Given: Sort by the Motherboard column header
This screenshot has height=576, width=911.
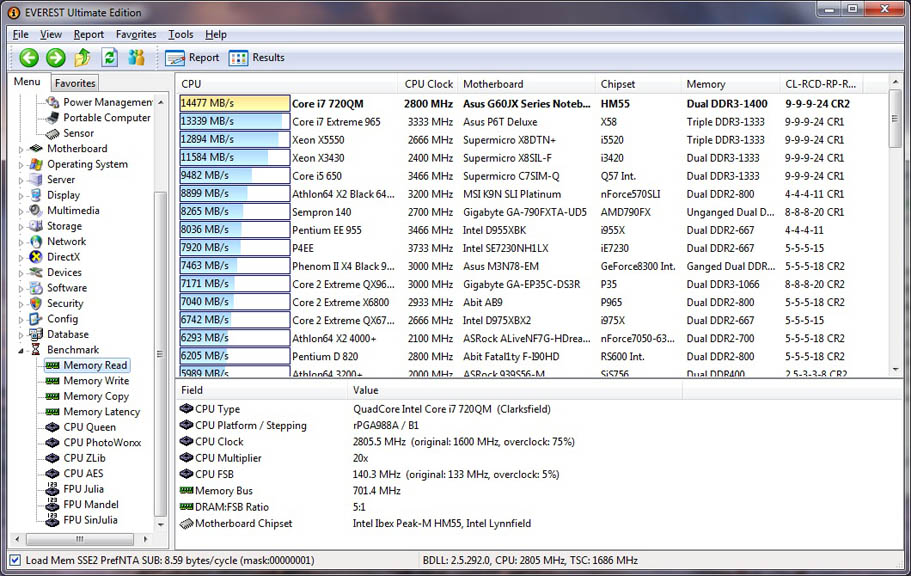Looking at the screenshot, I should point(526,84).
